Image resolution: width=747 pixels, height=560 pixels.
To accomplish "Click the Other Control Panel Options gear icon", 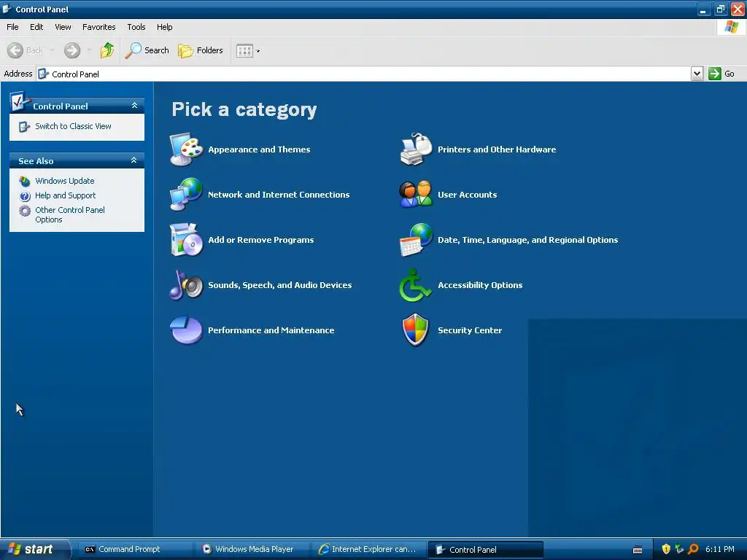I will pos(25,211).
